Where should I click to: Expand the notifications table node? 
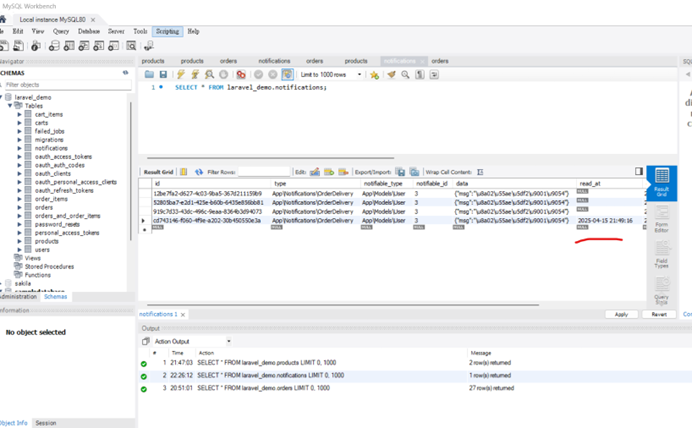click(x=19, y=148)
